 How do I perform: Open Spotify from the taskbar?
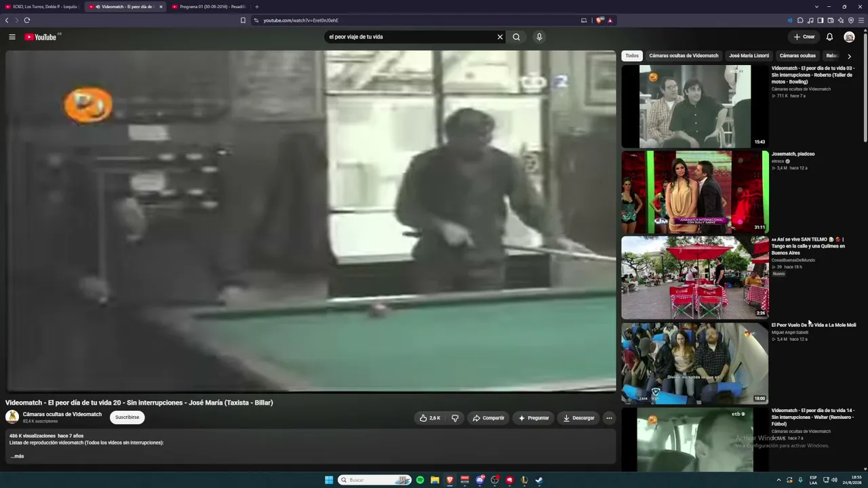420,480
